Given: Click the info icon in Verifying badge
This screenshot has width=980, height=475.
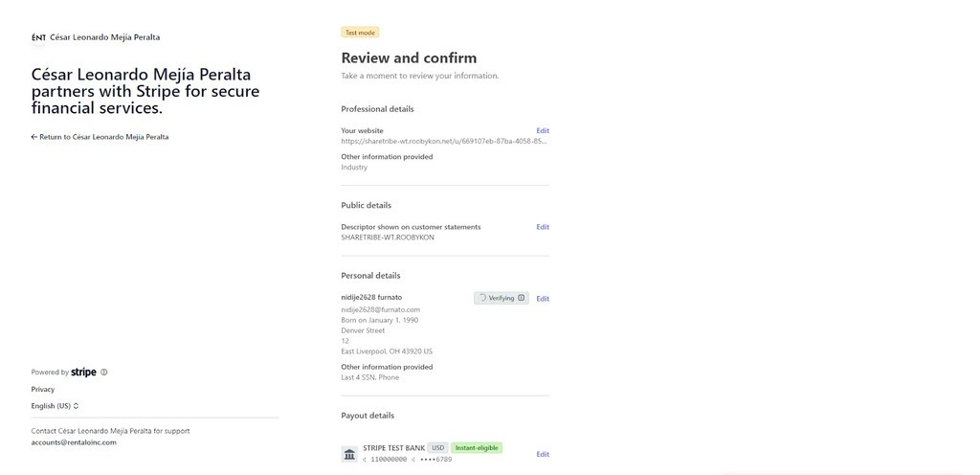Looking at the screenshot, I should click(x=522, y=298).
